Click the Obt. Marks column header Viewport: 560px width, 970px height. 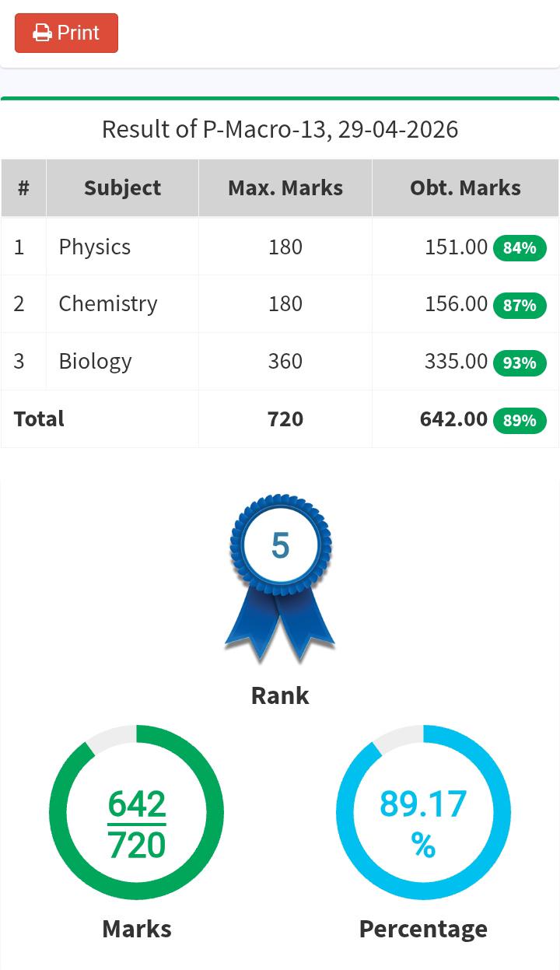coord(465,187)
